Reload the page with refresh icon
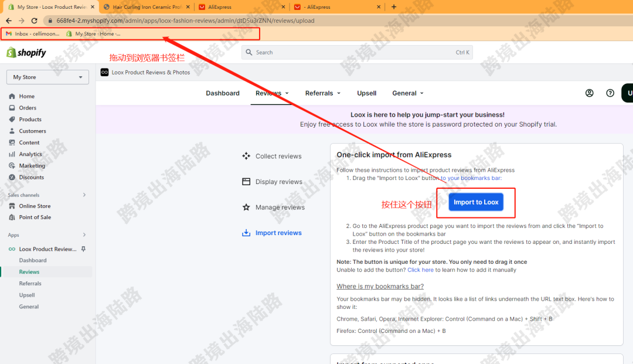Image resolution: width=633 pixels, height=364 pixels. [35, 21]
